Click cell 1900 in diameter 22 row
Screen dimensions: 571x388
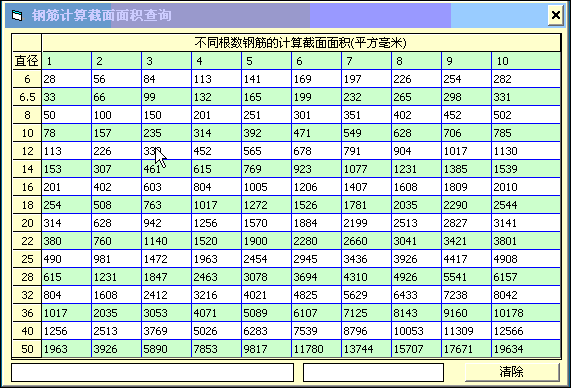point(266,241)
